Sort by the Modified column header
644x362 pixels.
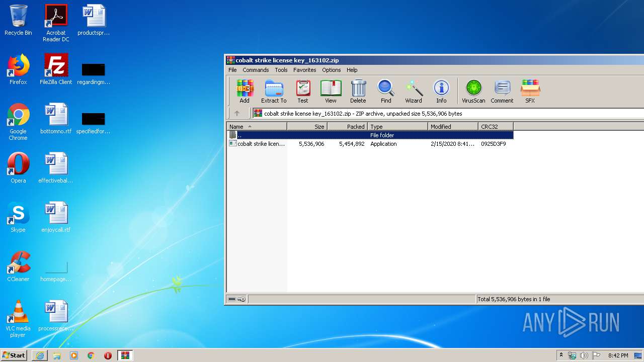click(x=453, y=127)
